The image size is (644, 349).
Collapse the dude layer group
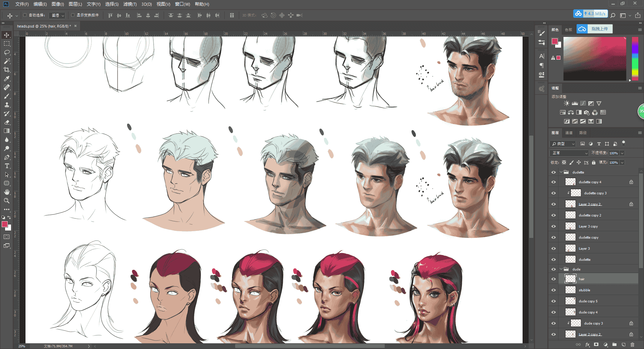[x=561, y=269]
